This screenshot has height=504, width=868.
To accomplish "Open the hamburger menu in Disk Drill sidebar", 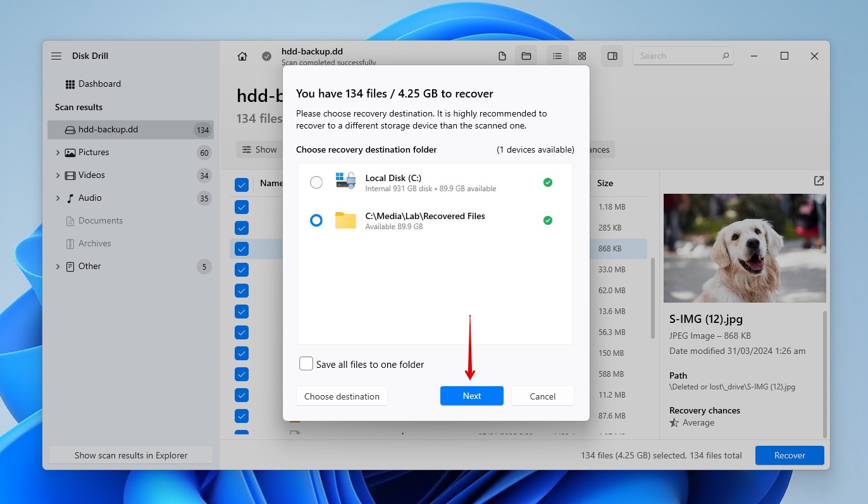I will (x=56, y=56).
